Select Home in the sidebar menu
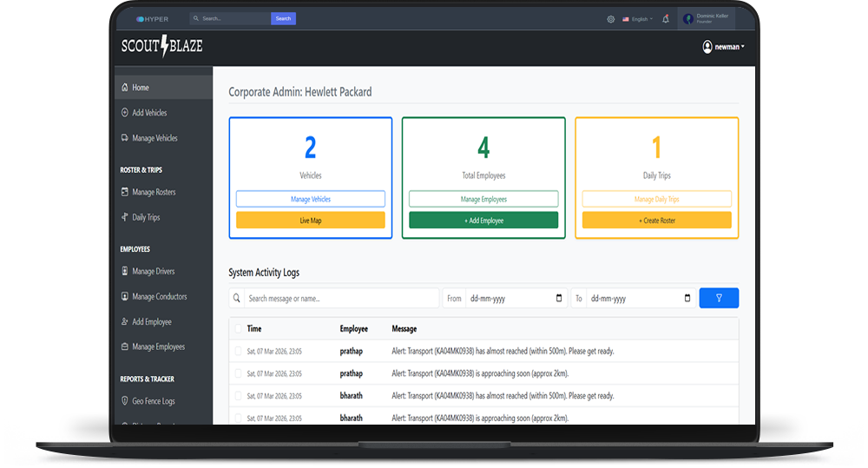The image size is (868, 468). 140,88
